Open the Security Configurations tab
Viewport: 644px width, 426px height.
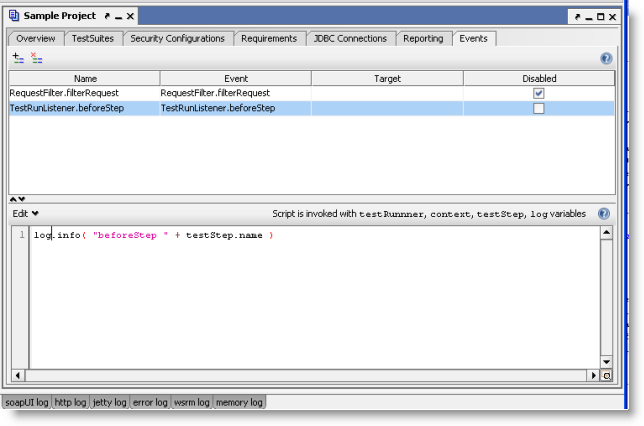point(177,39)
